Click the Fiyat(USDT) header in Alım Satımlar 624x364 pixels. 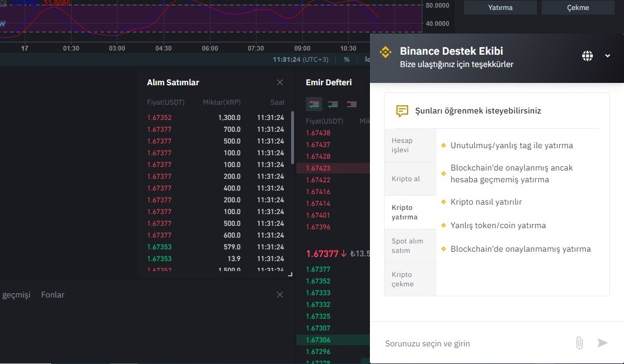click(x=165, y=102)
